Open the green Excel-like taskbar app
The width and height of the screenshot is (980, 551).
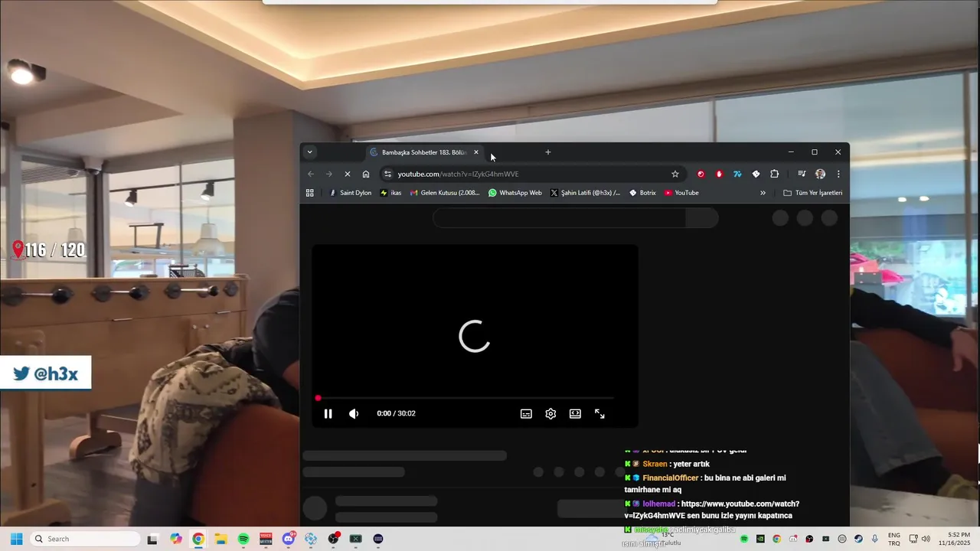[x=355, y=539]
